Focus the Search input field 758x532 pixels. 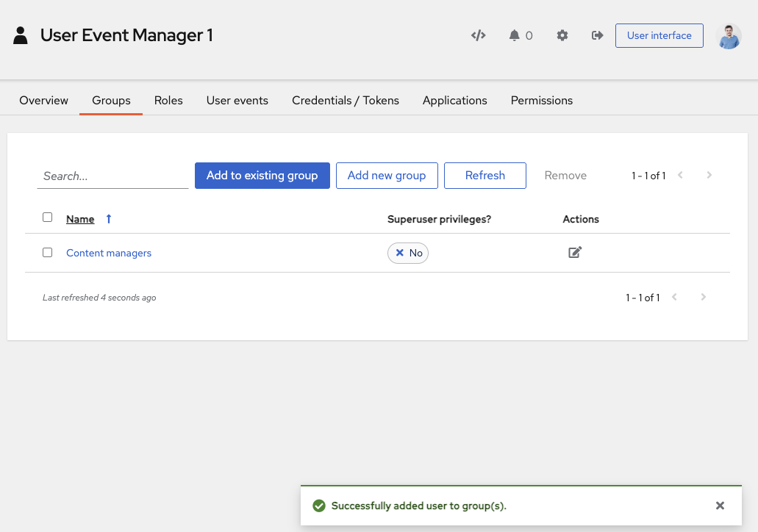coord(112,176)
